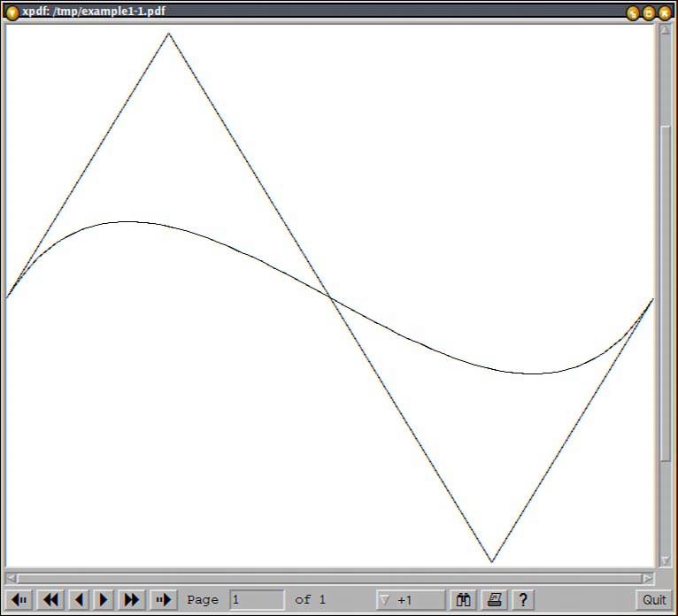Click the vertical scrollbar up arrow
The width and height of the screenshot is (678, 616).
click(665, 30)
